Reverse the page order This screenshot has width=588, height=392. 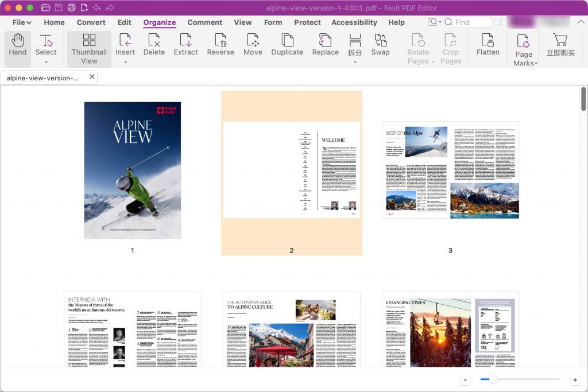pos(220,45)
